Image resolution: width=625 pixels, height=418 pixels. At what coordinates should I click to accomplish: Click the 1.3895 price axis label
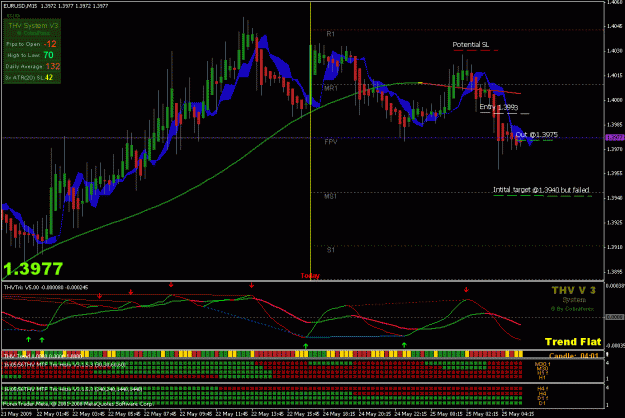tap(615, 272)
